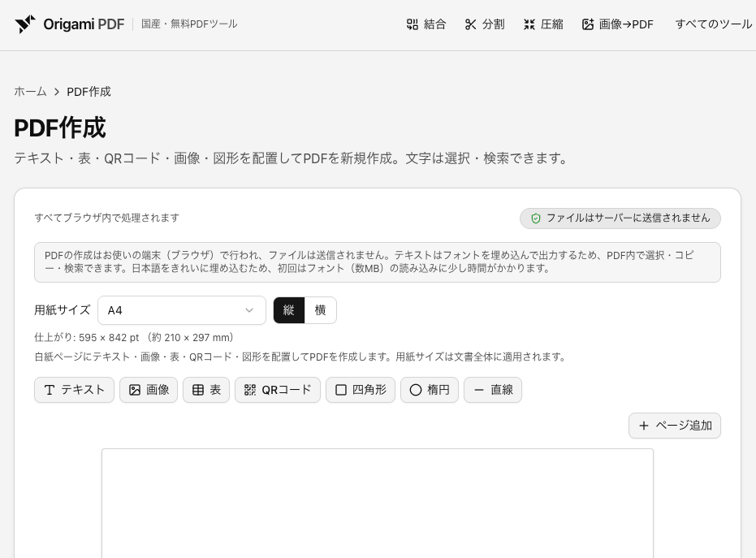Screen dimensions: 756x558
Task: Open すべてのツール menu
Action: pos(713,24)
